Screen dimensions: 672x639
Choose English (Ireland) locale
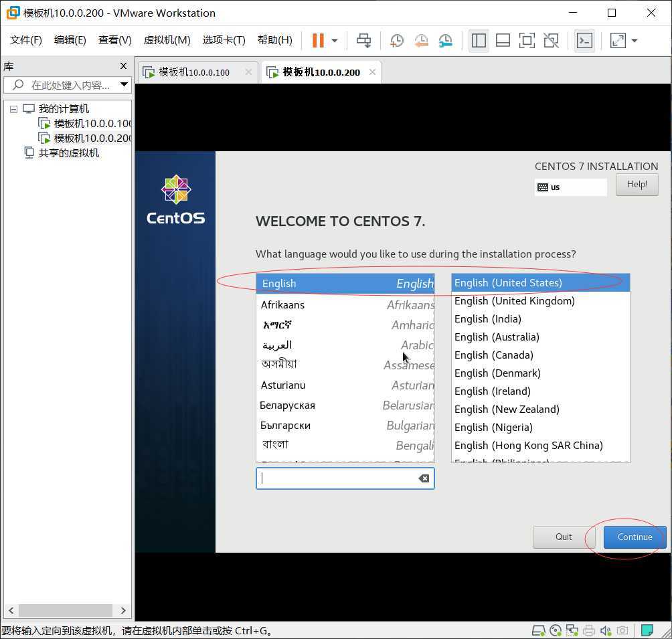[x=541, y=391]
